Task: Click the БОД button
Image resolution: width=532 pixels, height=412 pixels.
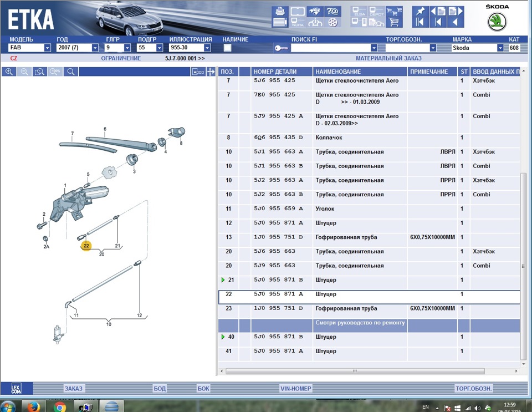Action: pyautogui.click(x=160, y=388)
